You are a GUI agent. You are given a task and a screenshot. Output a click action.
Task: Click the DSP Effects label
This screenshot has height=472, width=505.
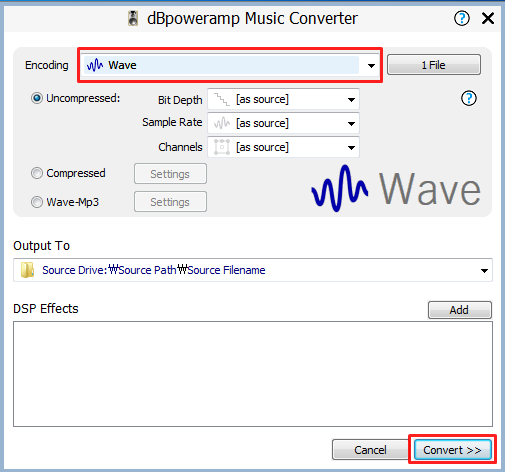(x=46, y=309)
